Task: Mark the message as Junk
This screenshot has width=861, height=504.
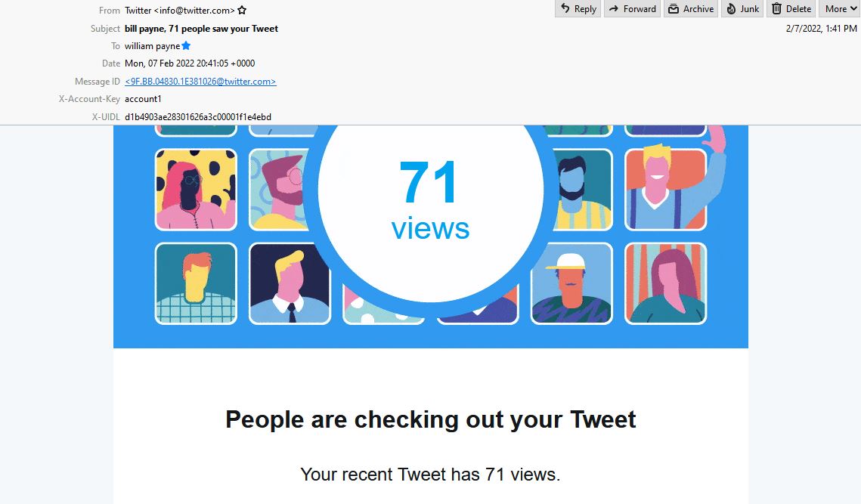Action: 742,9
